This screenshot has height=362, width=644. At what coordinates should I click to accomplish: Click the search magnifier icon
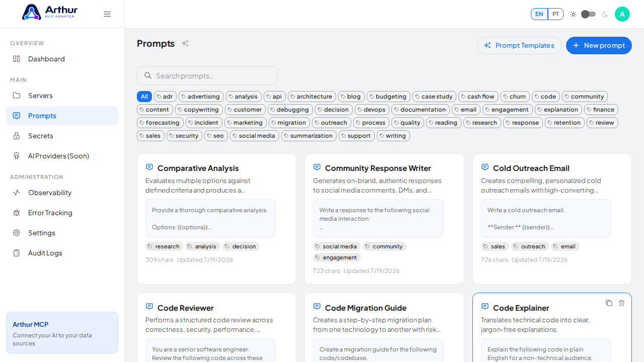148,75
